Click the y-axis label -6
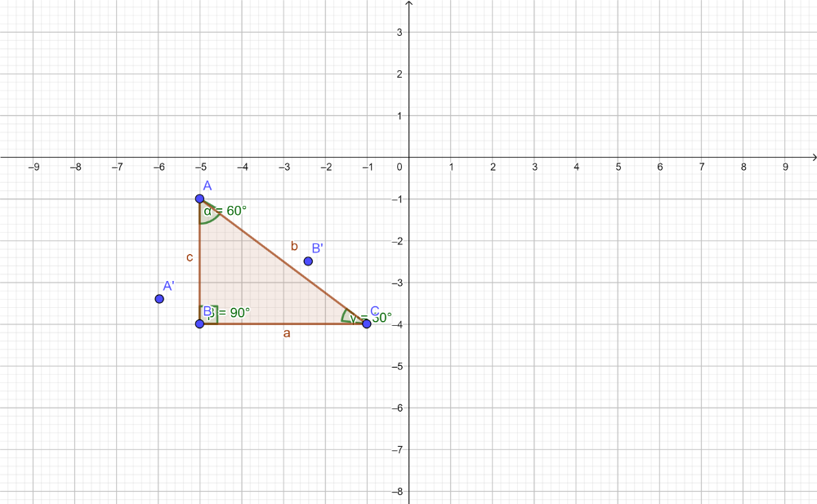Viewport: 817px width, 504px height. click(397, 408)
